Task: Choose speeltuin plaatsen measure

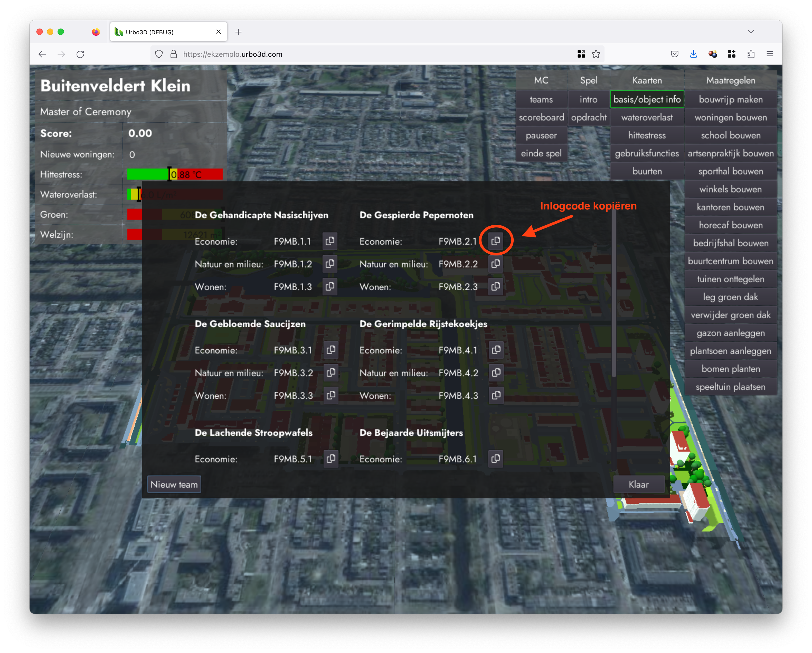Action: (731, 387)
